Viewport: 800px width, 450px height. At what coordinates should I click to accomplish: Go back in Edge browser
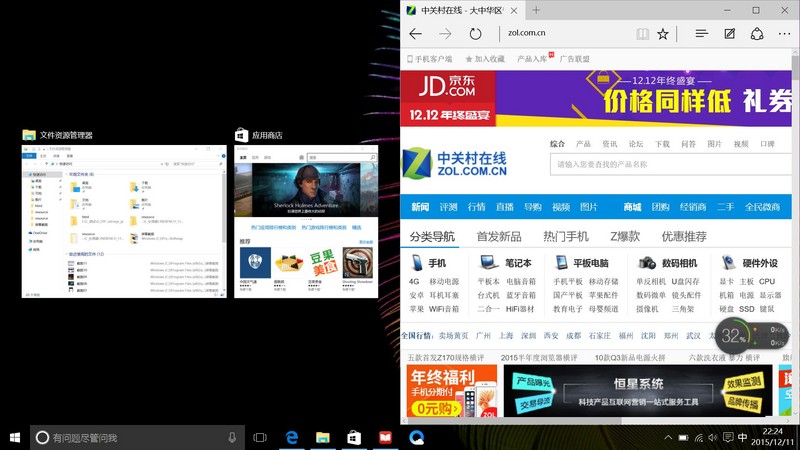pyautogui.click(x=416, y=34)
